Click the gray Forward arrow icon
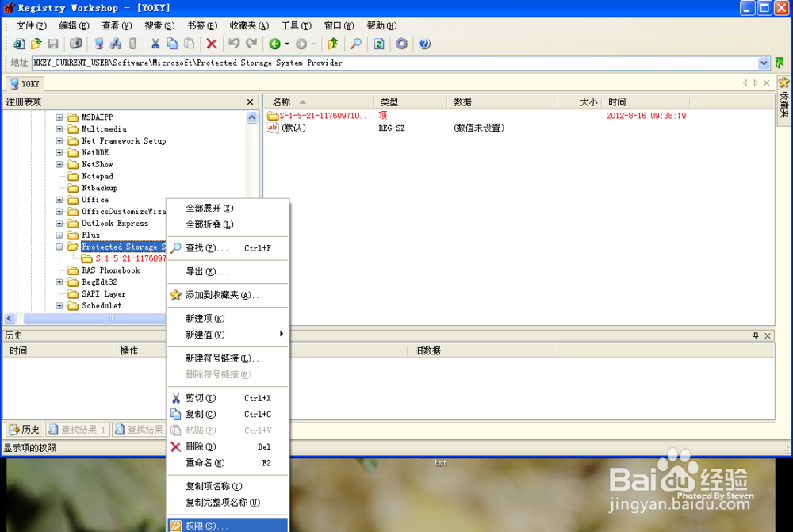Image resolution: width=793 pixels, height=532 pixels. [301, 44]
